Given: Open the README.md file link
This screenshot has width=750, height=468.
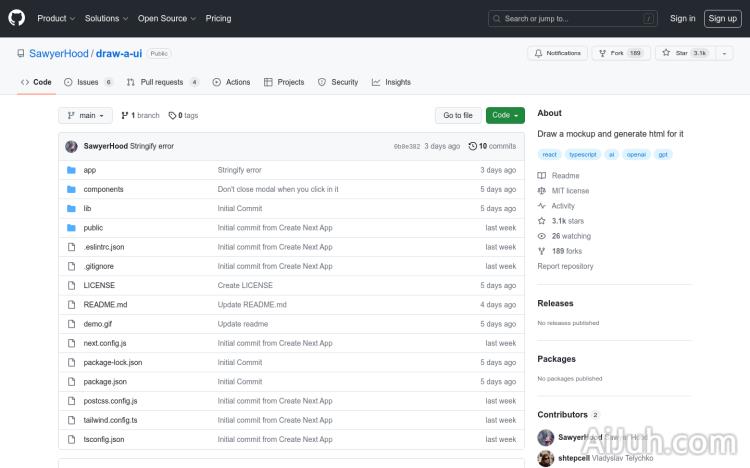Looking at the screenshot, I should tap(105, 304).
